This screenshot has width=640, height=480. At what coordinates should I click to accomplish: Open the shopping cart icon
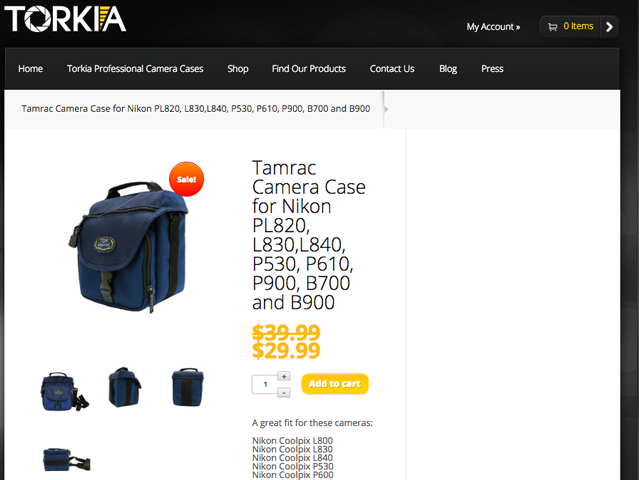pos(552,27)
